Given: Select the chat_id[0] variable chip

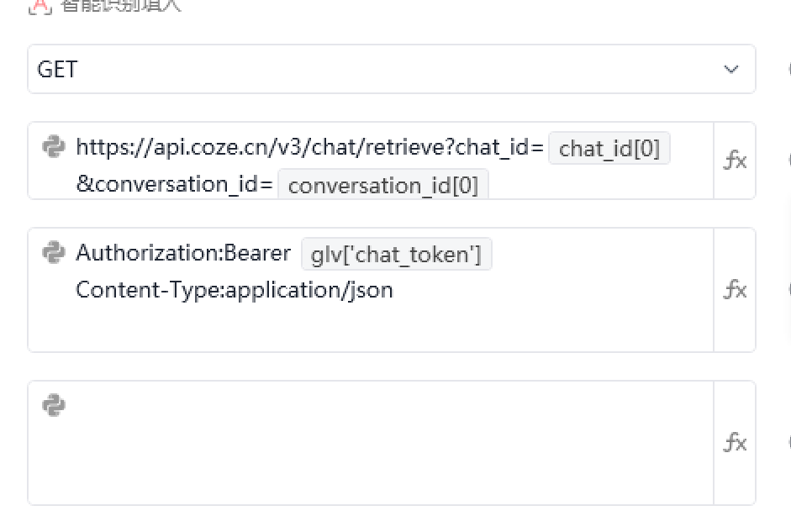Looking at the screenshot, I should 609,148.
